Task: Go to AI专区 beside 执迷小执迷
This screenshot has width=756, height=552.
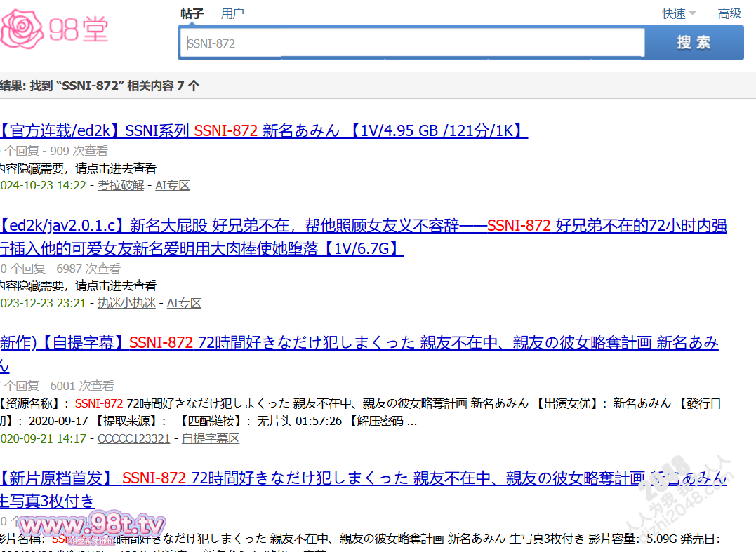Action: (x=184, y=303)
